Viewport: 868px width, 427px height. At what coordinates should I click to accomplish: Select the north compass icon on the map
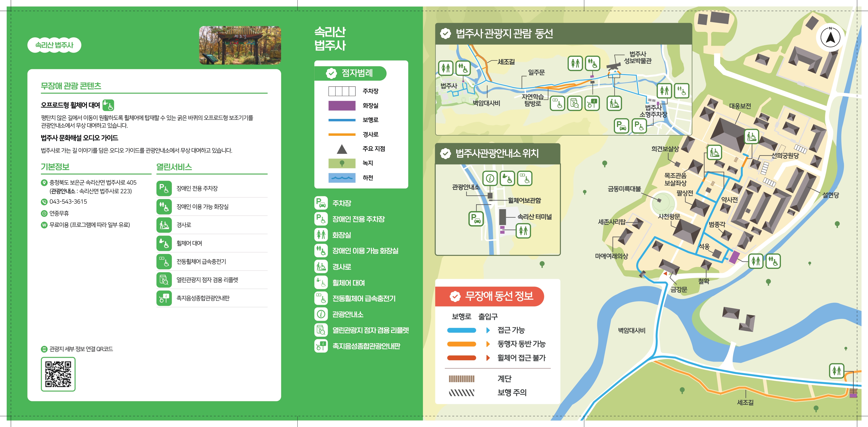[x=830, y=37]
